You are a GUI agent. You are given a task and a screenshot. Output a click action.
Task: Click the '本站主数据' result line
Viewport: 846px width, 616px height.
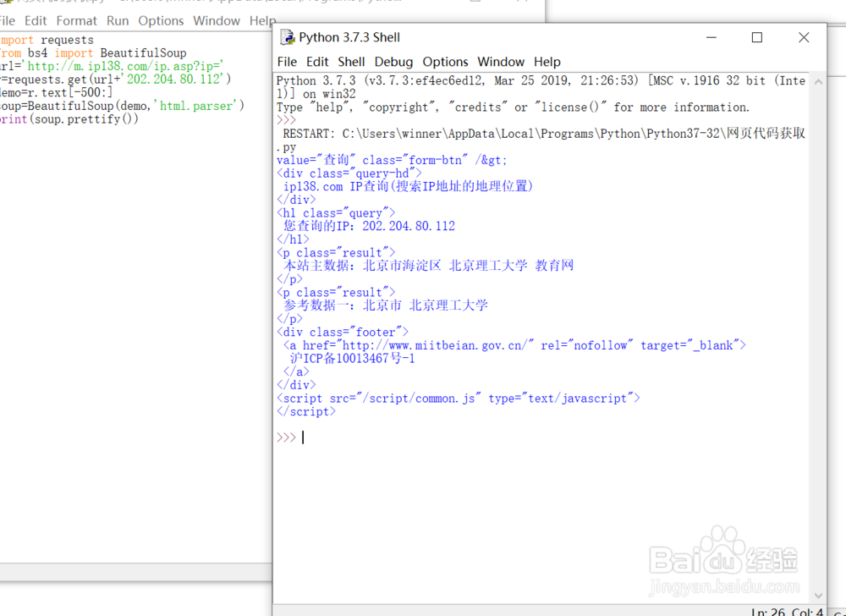click(x=428, y=266)
